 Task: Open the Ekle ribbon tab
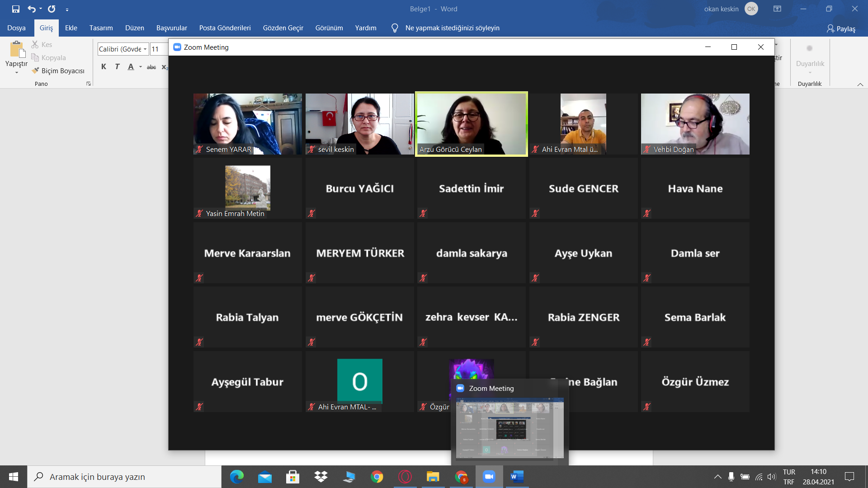click(x=71, y=28)
